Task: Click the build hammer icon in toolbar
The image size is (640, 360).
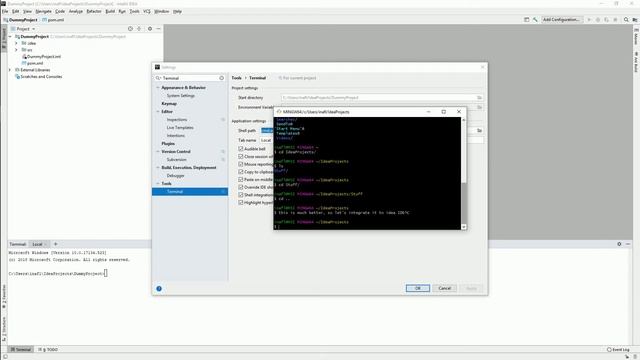Action: (x=535, y=20)
